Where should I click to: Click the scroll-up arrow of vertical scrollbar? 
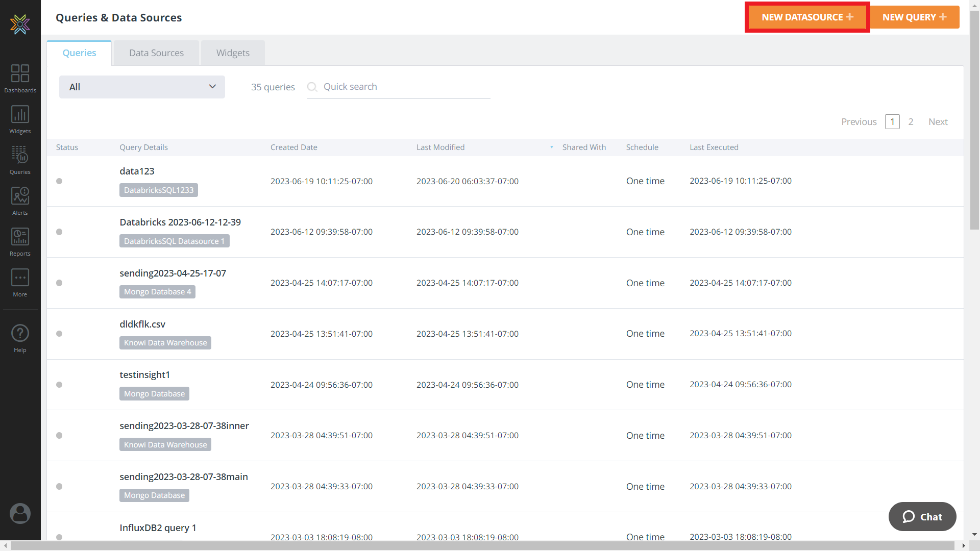[974, 5]
